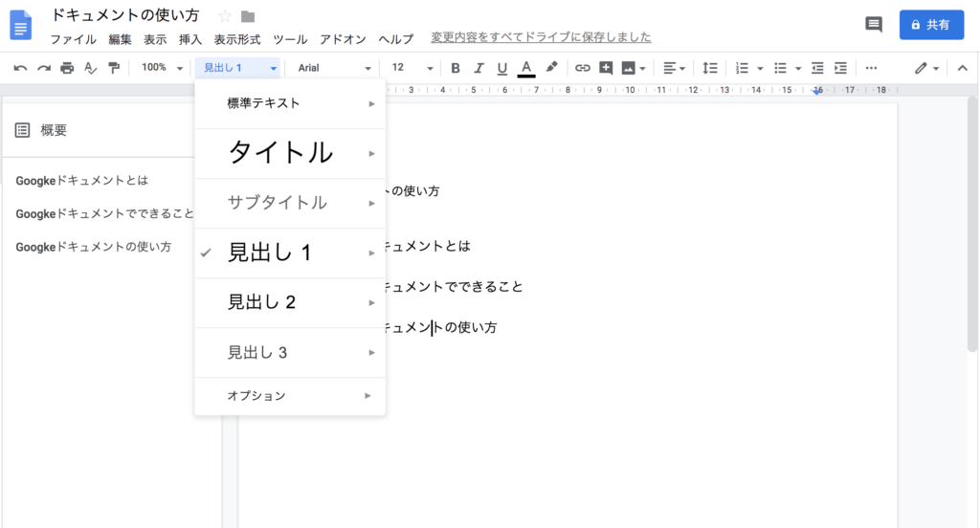Open comment history speech bubble icon
Viewport: 980px width, 528px height.
click(x=873, y=24)
